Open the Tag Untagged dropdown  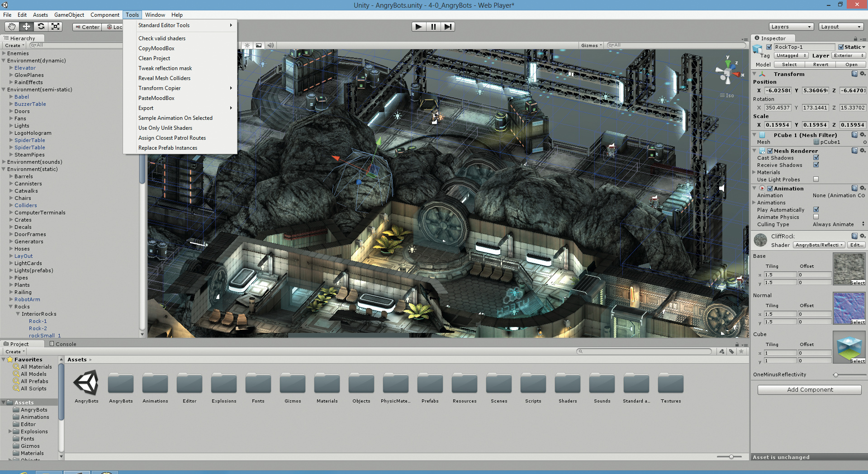click(x=792, y=56)
